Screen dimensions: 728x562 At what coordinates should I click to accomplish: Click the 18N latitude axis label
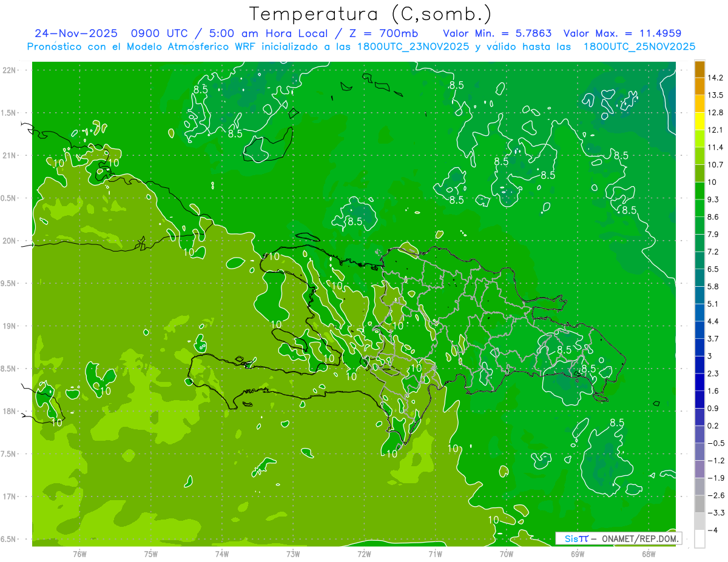9,412
